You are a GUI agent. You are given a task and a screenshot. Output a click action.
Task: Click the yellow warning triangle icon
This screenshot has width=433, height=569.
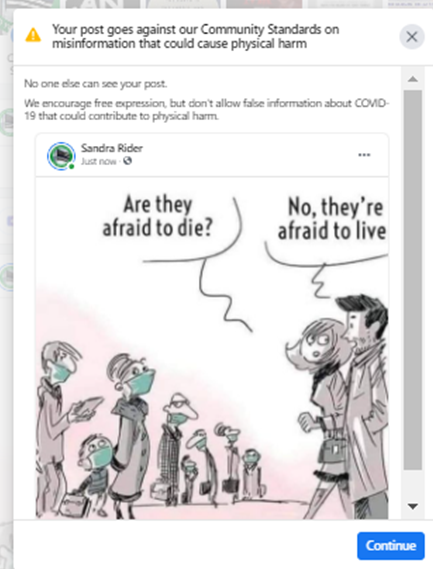pos(33,35)
